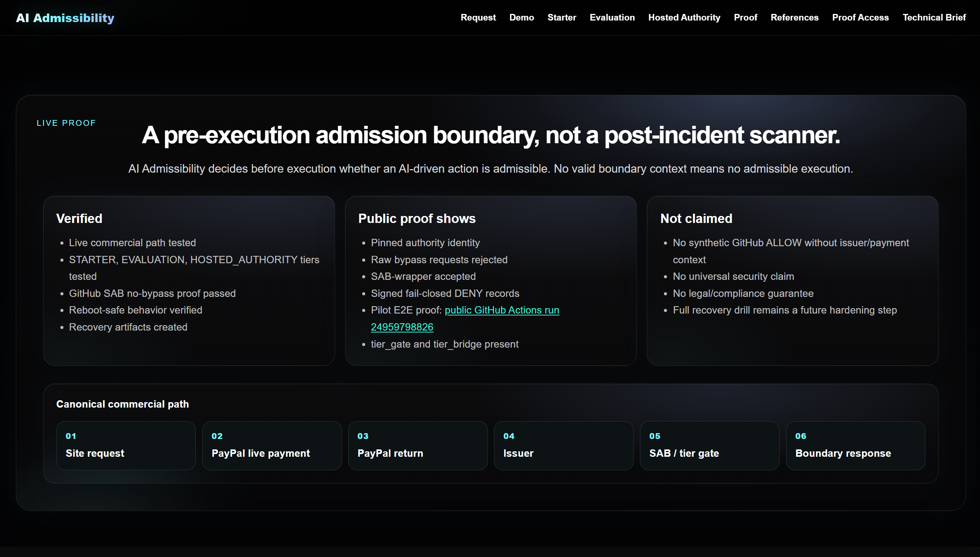Click 'Signed fail-closed DENY records' bullet
Screen dimensions: 980x557
tap(445, 293)
